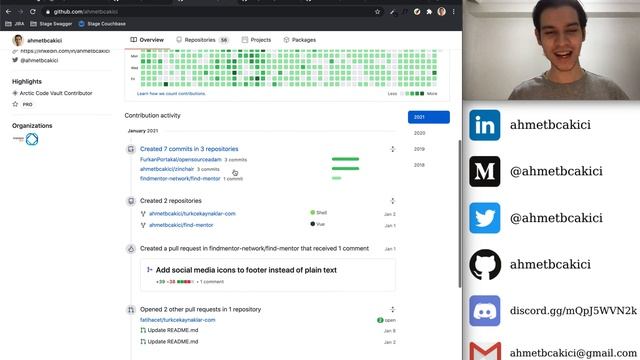Click commit activity icon beside Created 7 commits

click(131, 149)
